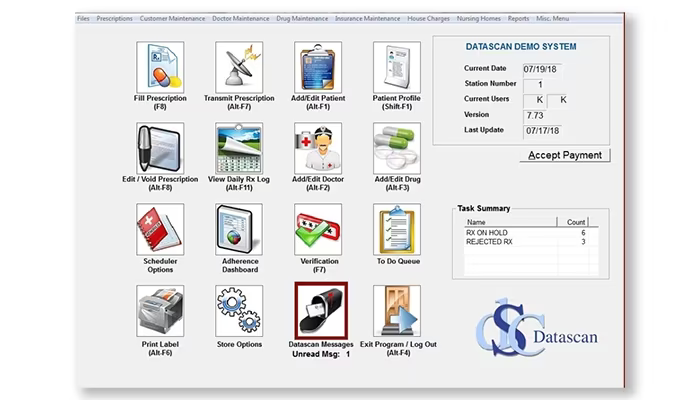
Task: Open Store Options gears icon
Action: point(239,311)
